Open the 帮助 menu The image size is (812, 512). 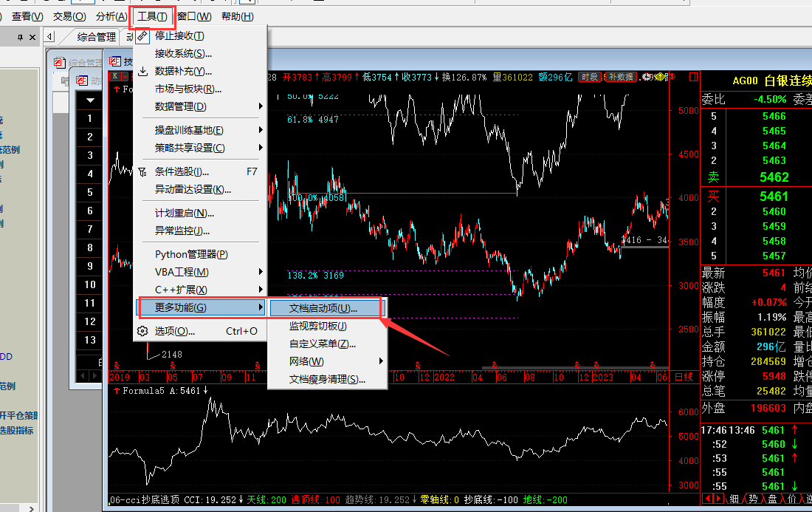click(238, 16)
